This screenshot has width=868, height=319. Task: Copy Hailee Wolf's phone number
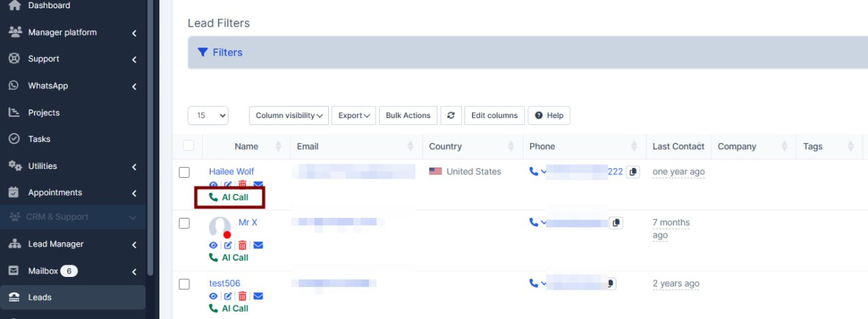[633, 172]
